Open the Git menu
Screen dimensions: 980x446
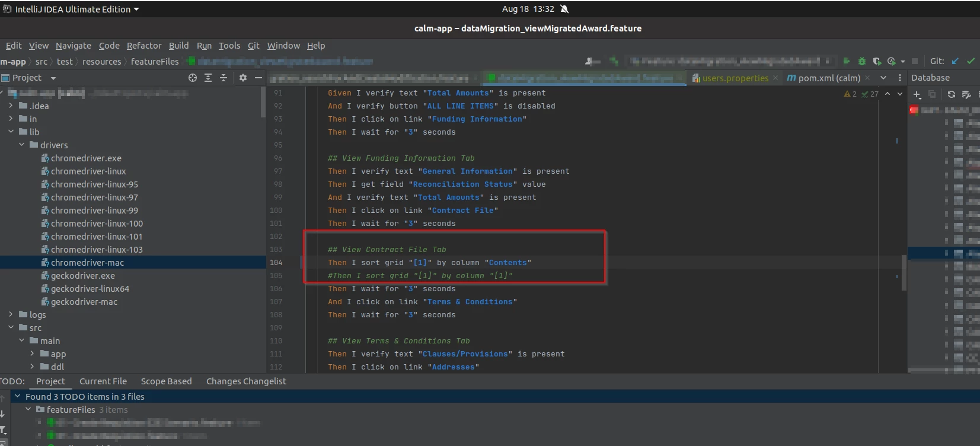coord(254,46)
